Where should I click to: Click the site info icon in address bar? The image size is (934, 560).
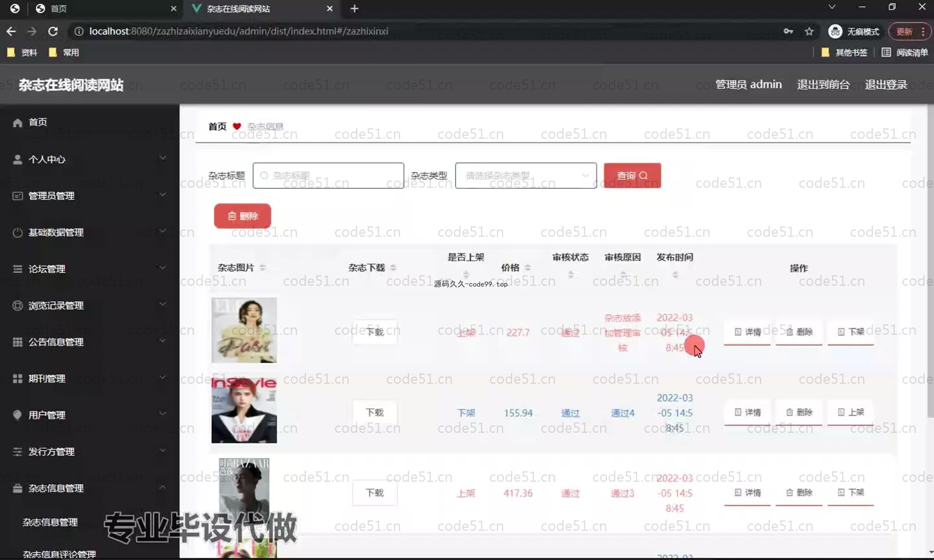[79, 31]
